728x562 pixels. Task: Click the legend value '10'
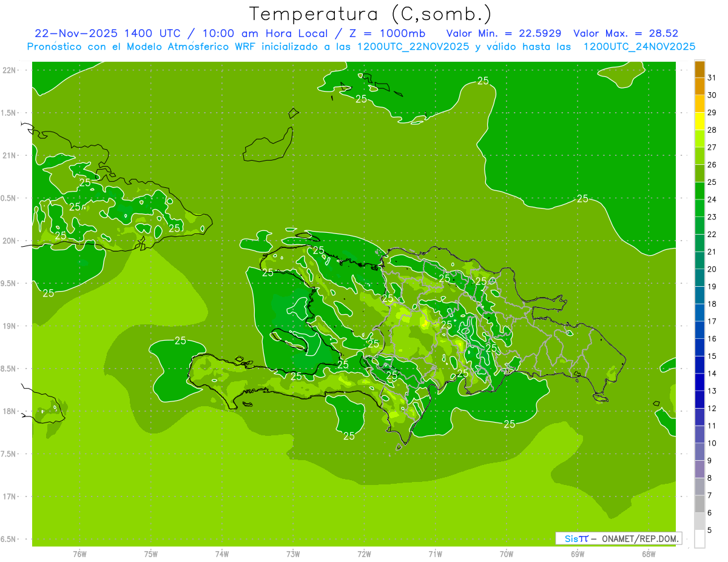pos(712,443)
